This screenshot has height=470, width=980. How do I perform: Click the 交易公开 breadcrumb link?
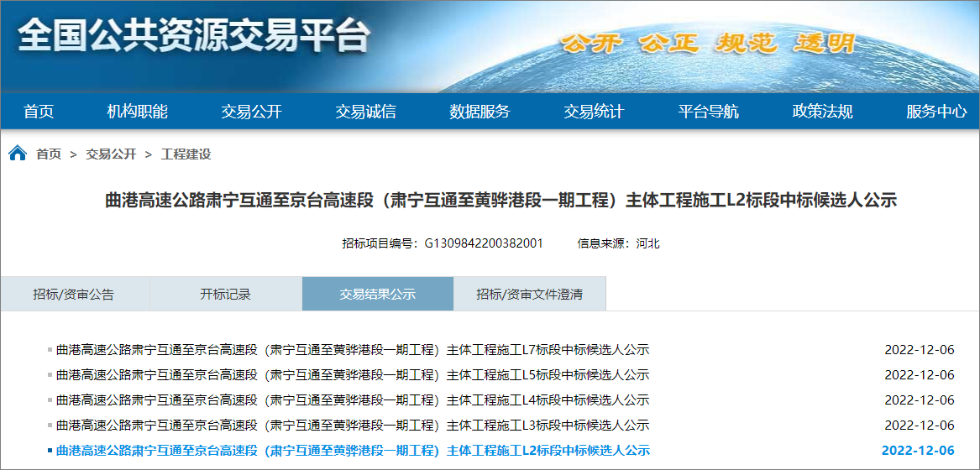click(x=111, y=154)
